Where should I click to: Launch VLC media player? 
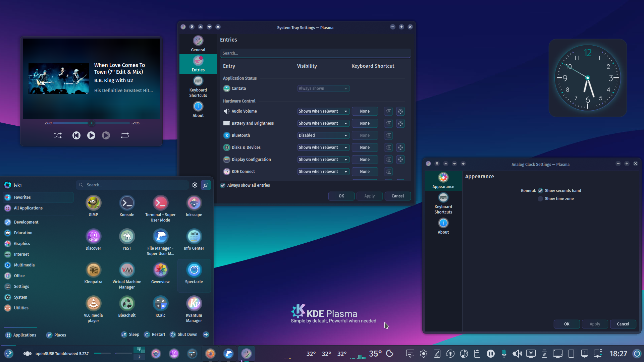[93, 309]
